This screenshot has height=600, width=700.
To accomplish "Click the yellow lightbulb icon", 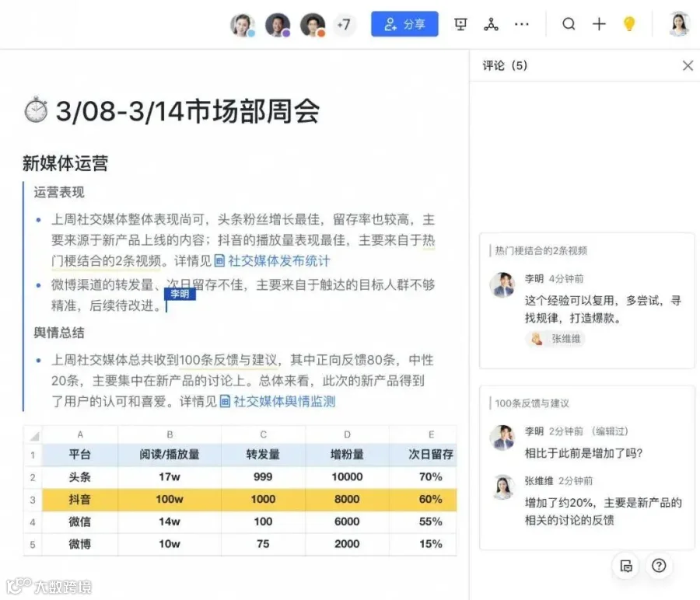I will [x=629, y=23].
